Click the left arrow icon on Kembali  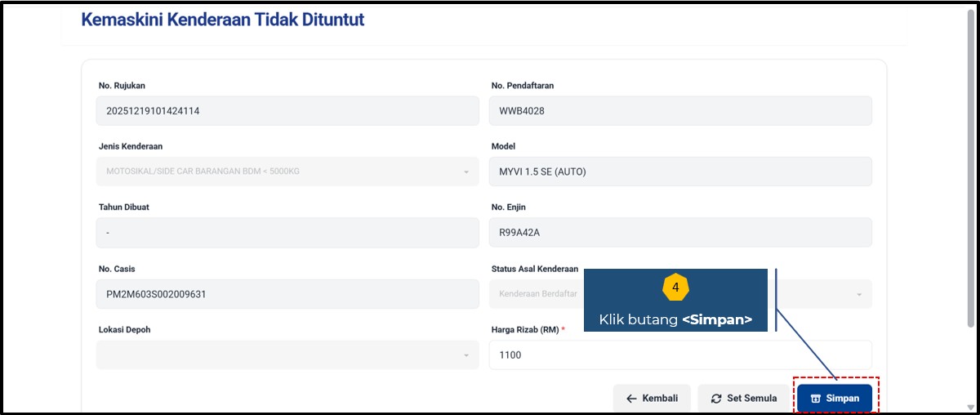(631, 399)
